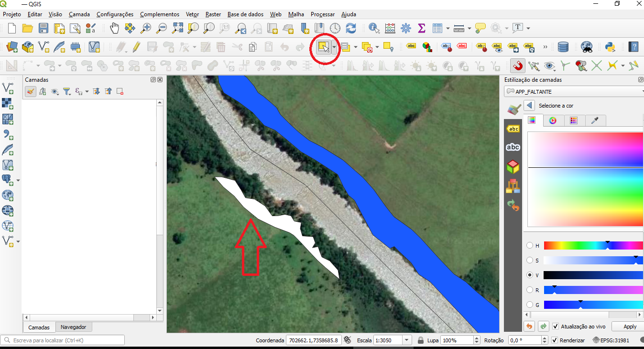Open project folder icon

(28, 28)
